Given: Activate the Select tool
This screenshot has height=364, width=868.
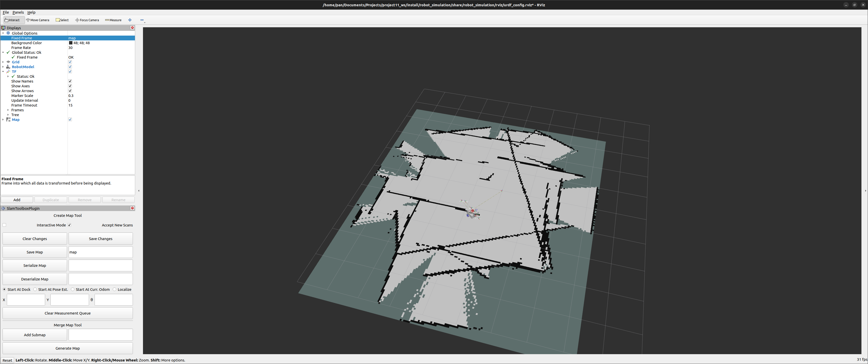Looking at the screenshot, I should point(62,20).
